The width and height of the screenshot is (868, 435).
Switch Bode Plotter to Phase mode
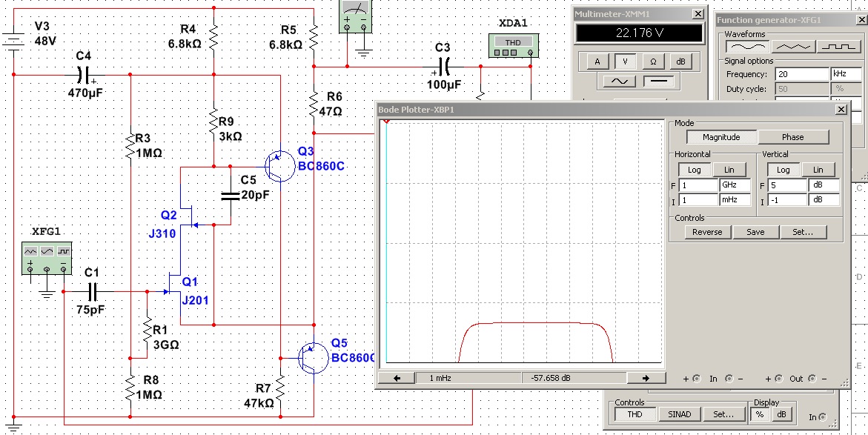[792, 137]
